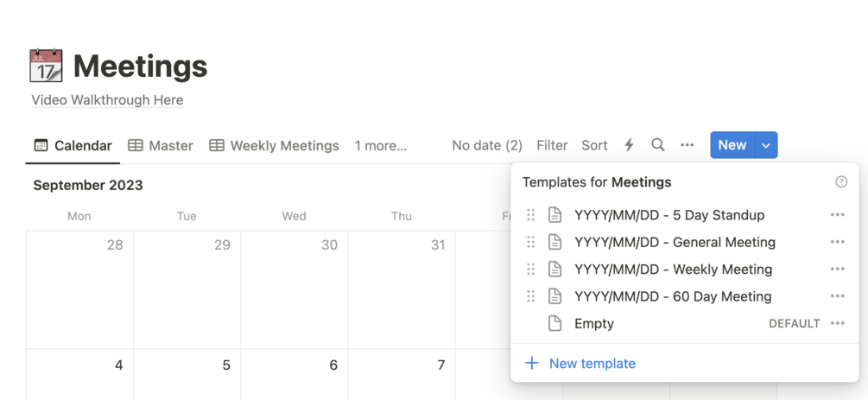868x400 pixels.
Task: Open options for the Empty template
Action: click(x=837, y=323)
